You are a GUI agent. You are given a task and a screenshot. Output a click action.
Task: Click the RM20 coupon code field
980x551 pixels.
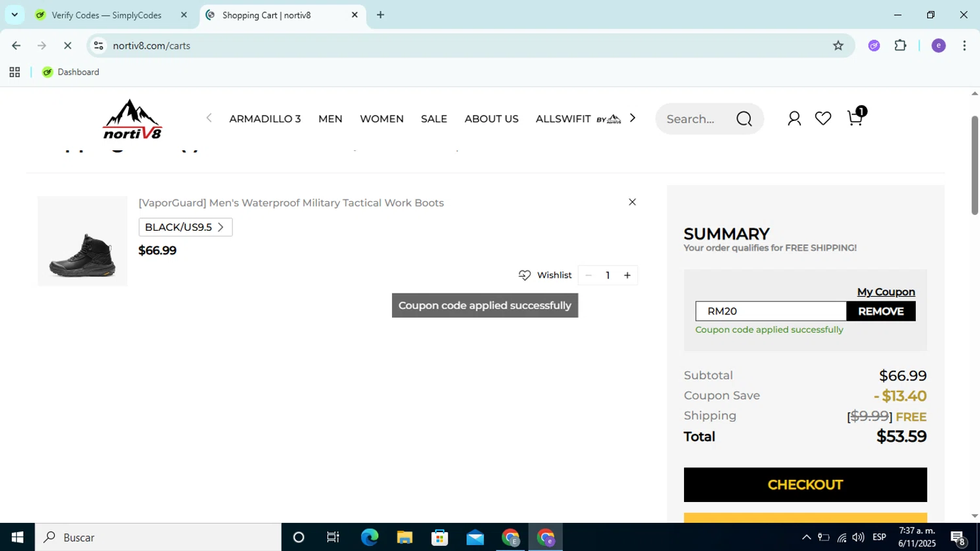[x=771, y=311]
